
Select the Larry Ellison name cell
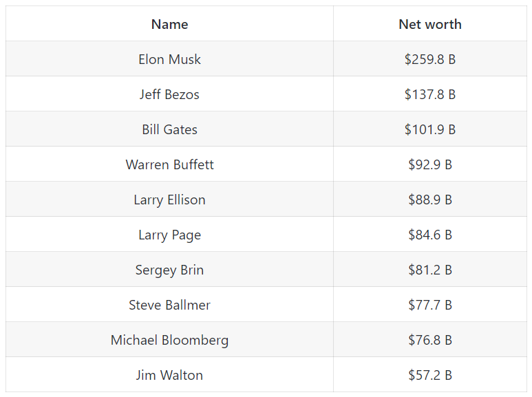click(169, 200)
